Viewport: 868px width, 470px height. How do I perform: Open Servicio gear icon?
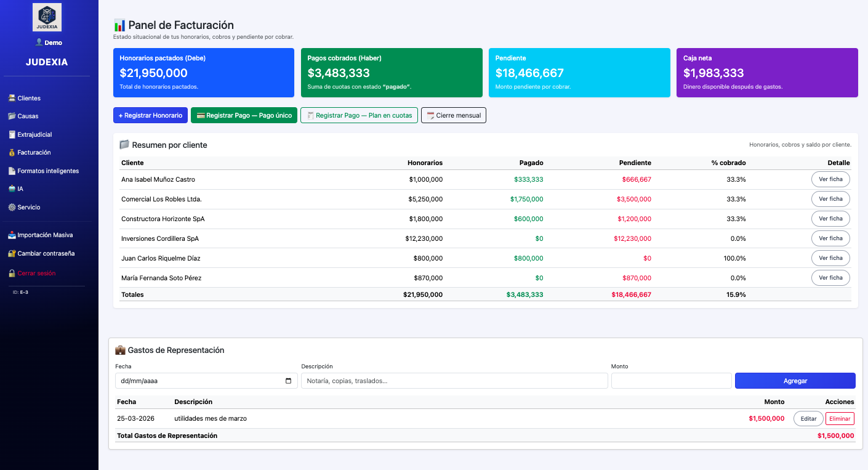click(x=12, y=208)
